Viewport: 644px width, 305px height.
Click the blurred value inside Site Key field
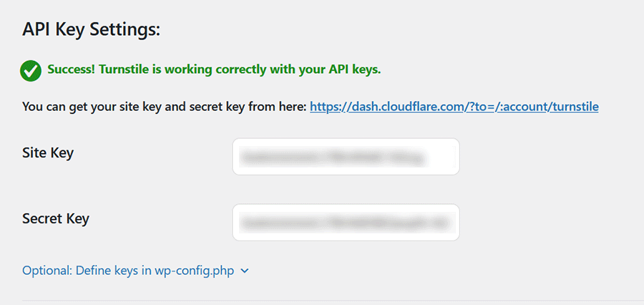(330, 156)
